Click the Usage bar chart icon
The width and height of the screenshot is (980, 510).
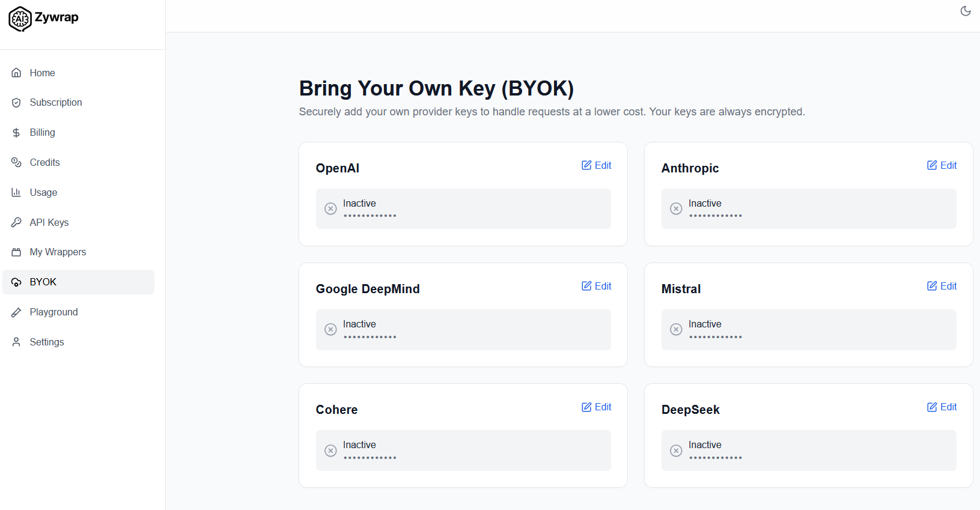click(x=16, y=192)
